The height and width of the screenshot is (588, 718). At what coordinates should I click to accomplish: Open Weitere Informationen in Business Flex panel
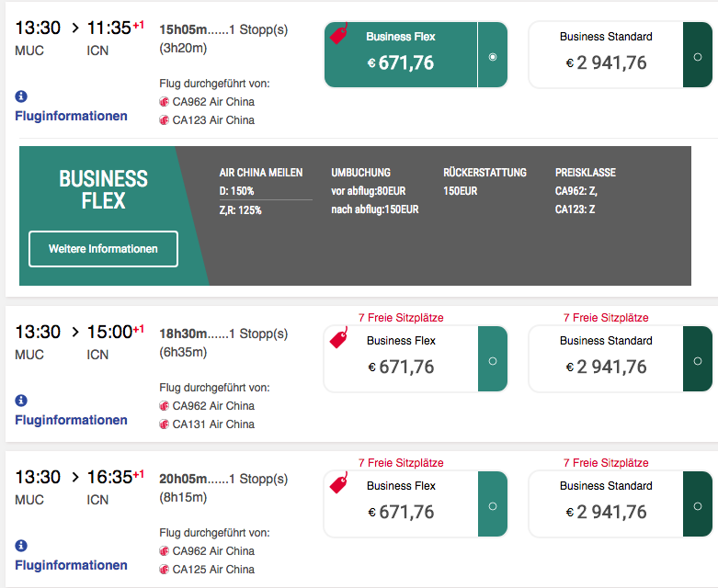[x=103, y=249]
